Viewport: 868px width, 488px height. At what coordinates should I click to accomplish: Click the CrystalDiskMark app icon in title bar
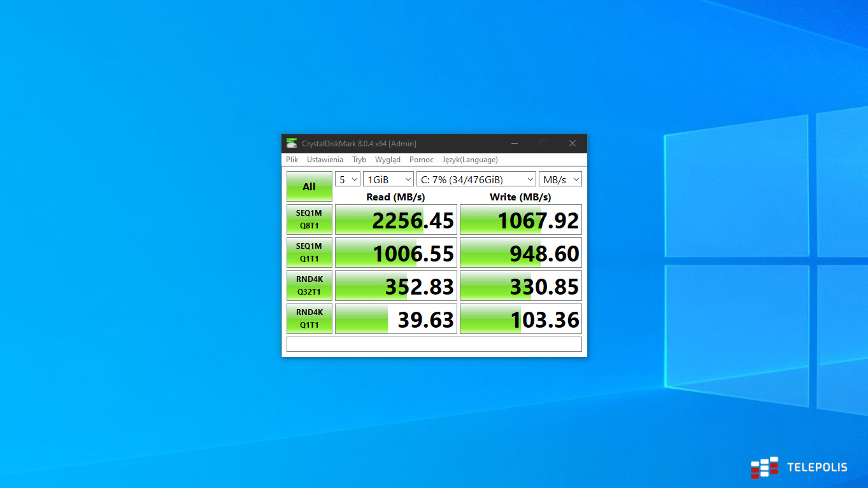click(292, 143)
